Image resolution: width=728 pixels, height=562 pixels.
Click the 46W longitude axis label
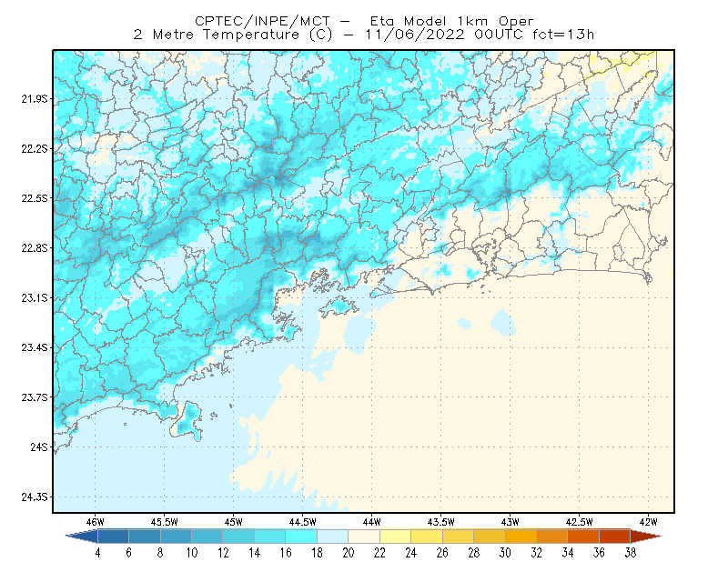[x=96, y=522]
